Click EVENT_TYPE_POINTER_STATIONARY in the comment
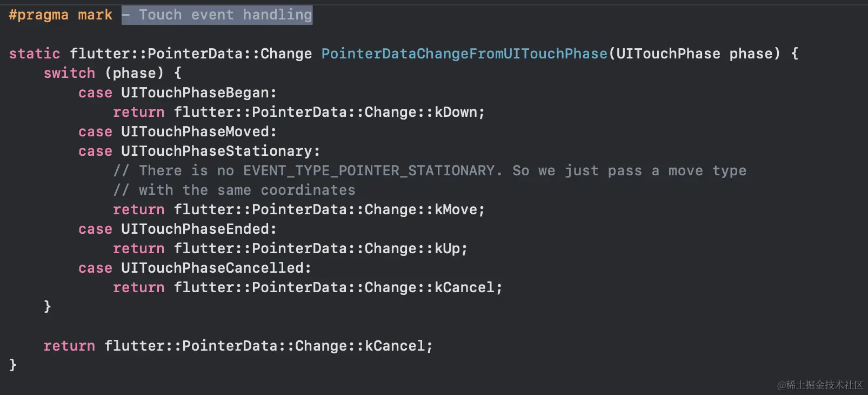The width and height of the screenshot is (868, 395). tap(369, 170)
